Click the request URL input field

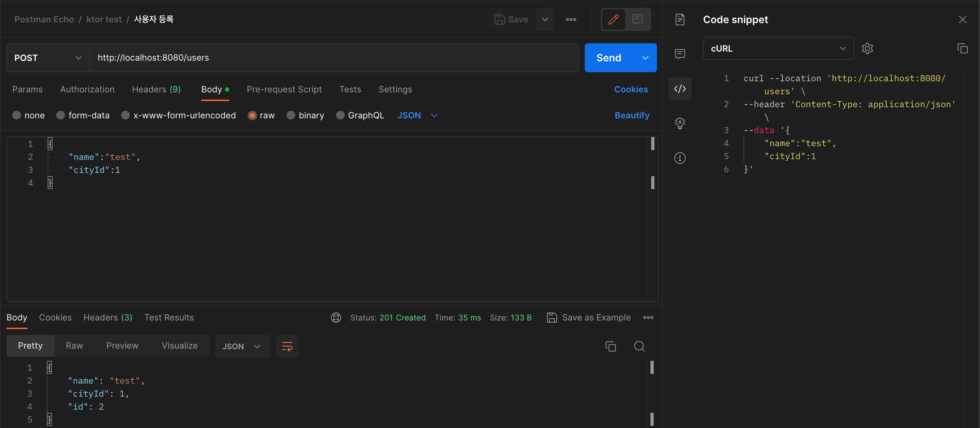click(333, 58)
